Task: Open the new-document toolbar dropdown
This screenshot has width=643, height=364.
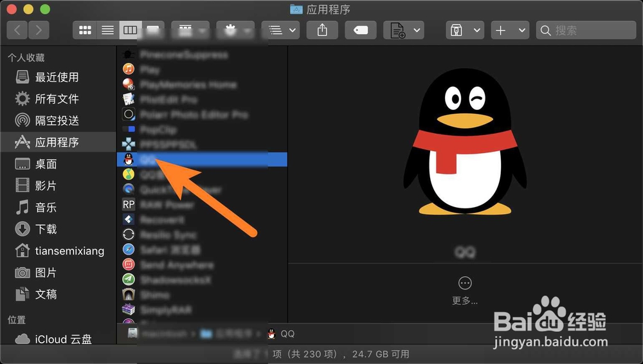Action: 404,30
